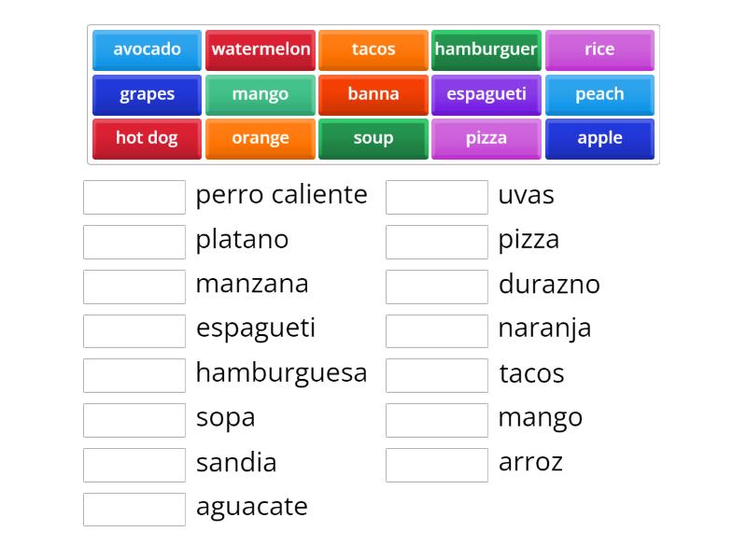
Task: Choose the soup tile
Action: tap(373, 137)
